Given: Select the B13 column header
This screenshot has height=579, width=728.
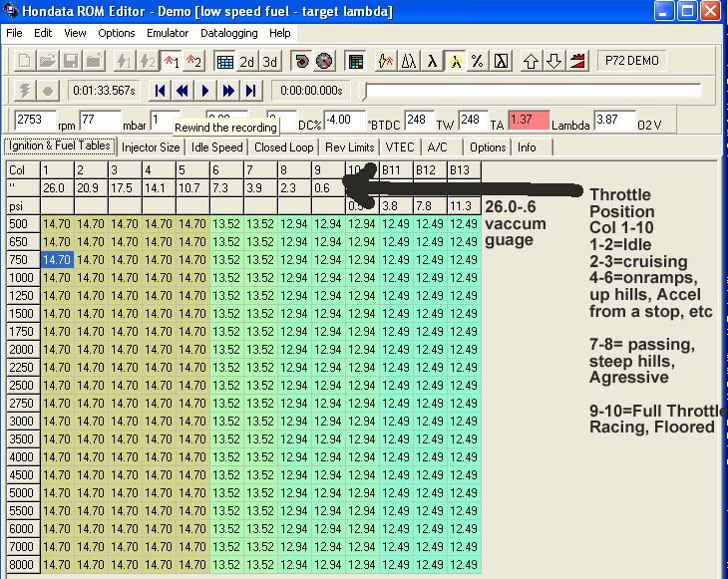Looking at the screenshot, I should coord(464,170).
